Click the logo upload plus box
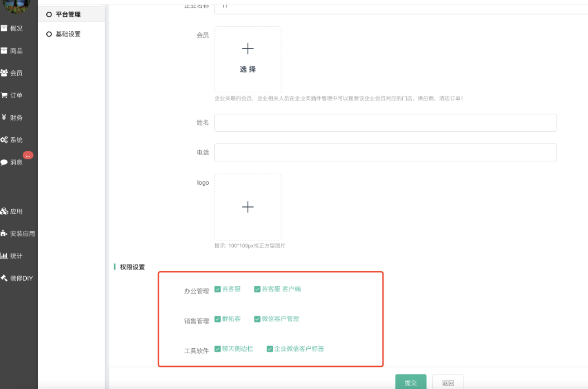588x389 pixels. coord(248,207)
